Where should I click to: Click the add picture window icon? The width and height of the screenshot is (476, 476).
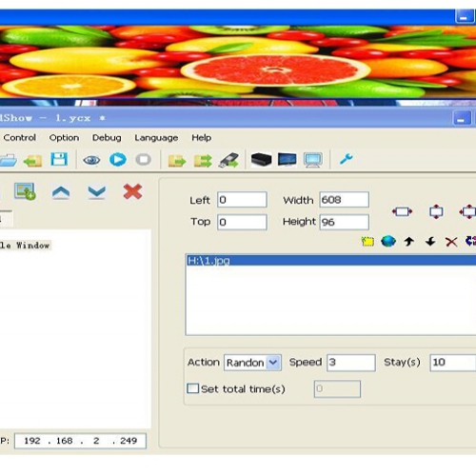pyautogui.click(x=25, y=191)
